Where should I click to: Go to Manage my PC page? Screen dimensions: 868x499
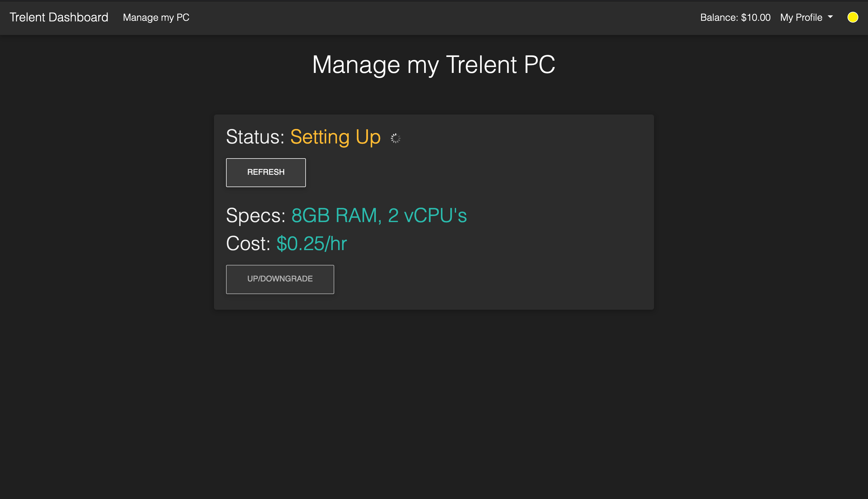[156, 17]
